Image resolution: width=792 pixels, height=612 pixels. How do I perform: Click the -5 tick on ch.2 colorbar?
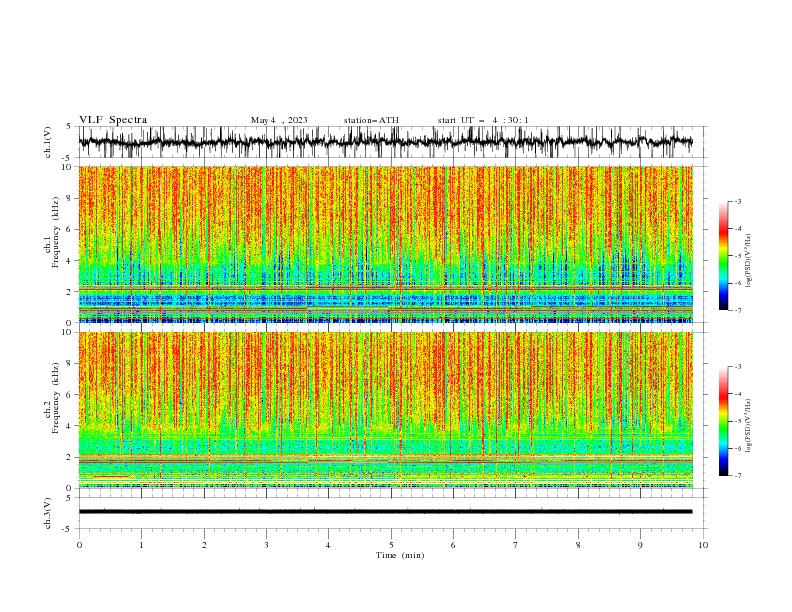pyautogui.click(x=737, y=421)
